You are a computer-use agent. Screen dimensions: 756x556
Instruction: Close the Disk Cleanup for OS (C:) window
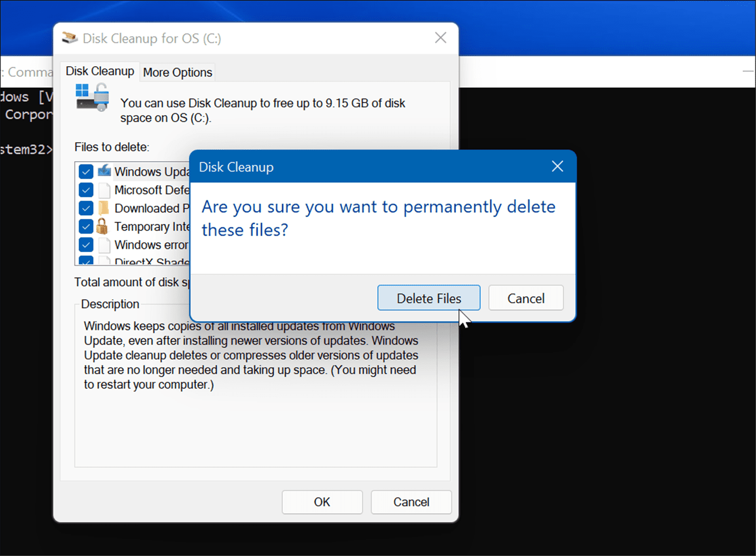click(x=440, y=38)
